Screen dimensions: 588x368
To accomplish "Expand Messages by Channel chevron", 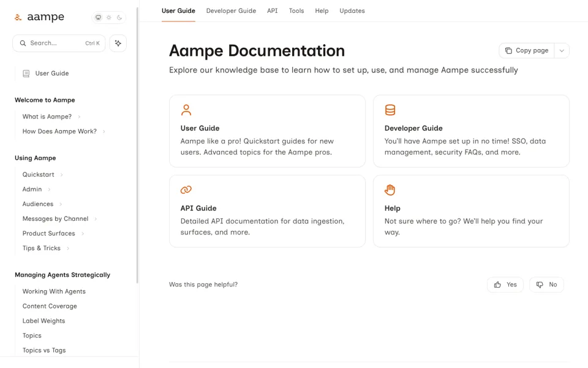I will [x=96, y=218].
